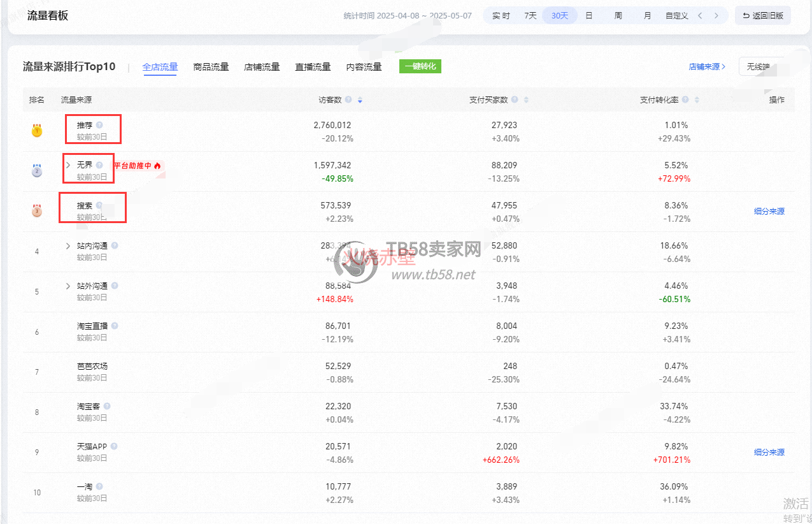Switch to the 全店流量 tab
This screenshot has width=812, height=524.
pyautogui.click(x=160, y=66)
